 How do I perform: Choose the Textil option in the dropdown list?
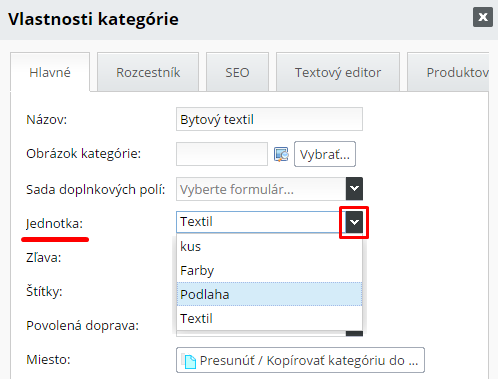(x=269, y=318)
